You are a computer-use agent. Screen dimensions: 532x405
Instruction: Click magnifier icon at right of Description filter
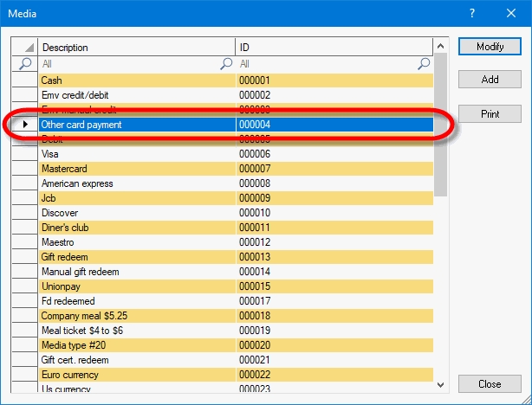[x=226, y=64]
